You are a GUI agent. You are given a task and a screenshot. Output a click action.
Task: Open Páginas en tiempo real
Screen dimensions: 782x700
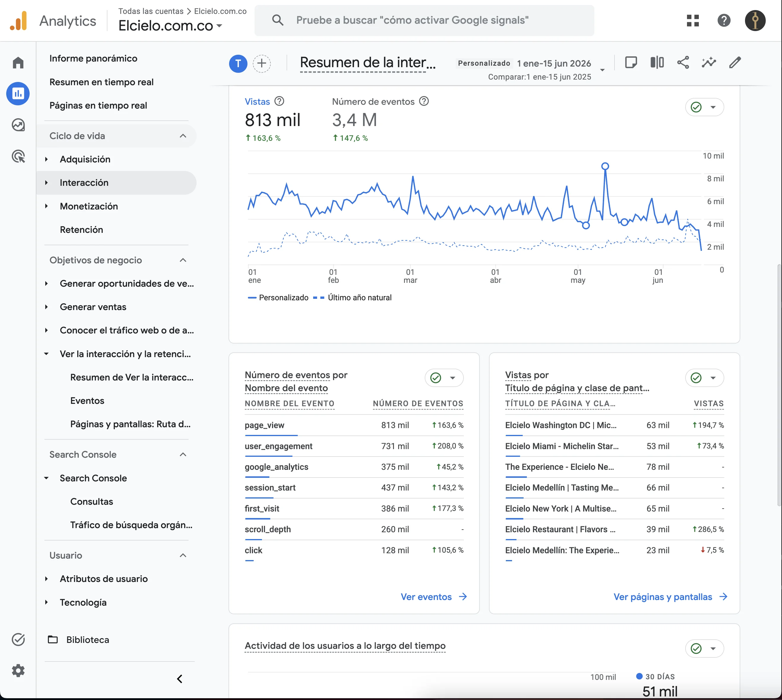98,105
